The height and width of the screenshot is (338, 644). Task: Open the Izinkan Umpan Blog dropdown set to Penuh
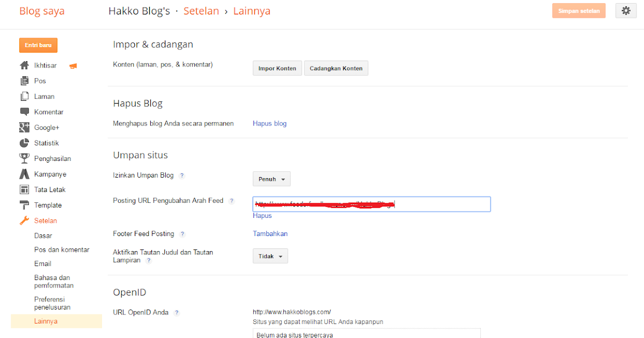click(271, 179)
